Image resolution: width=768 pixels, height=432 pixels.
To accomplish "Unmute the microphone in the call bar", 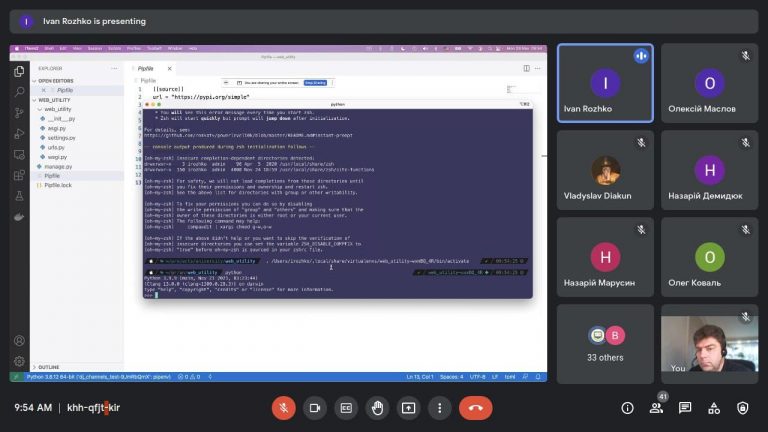I will point(284,408).
